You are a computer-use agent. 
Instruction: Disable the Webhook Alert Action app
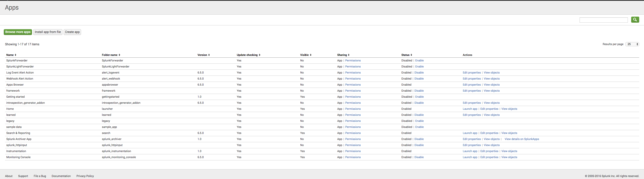419,79
